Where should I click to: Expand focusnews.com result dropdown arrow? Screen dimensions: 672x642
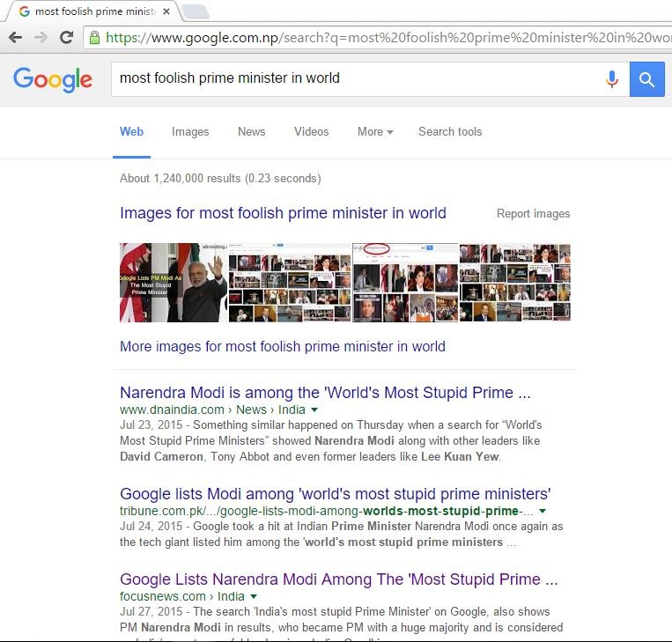click(254, 596)
